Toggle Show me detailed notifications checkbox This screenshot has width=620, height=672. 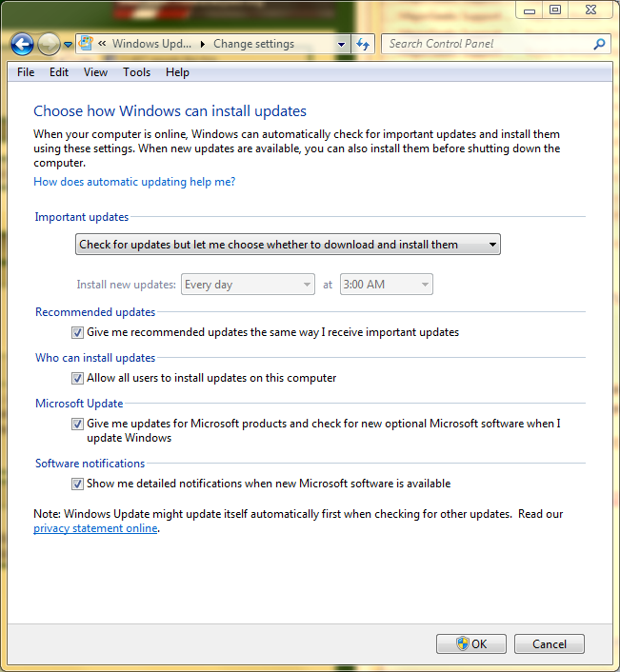click(x=78, y=484)
